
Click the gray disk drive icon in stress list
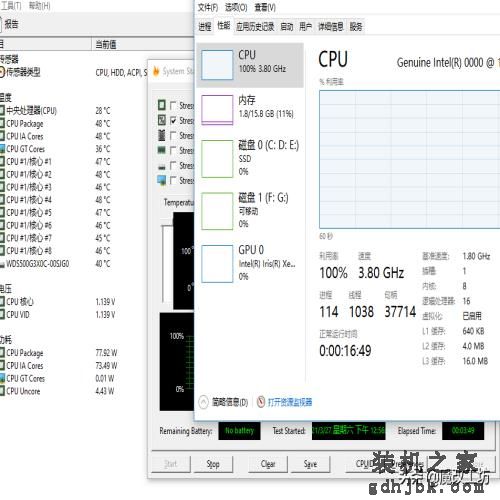[x=162, y=166]
